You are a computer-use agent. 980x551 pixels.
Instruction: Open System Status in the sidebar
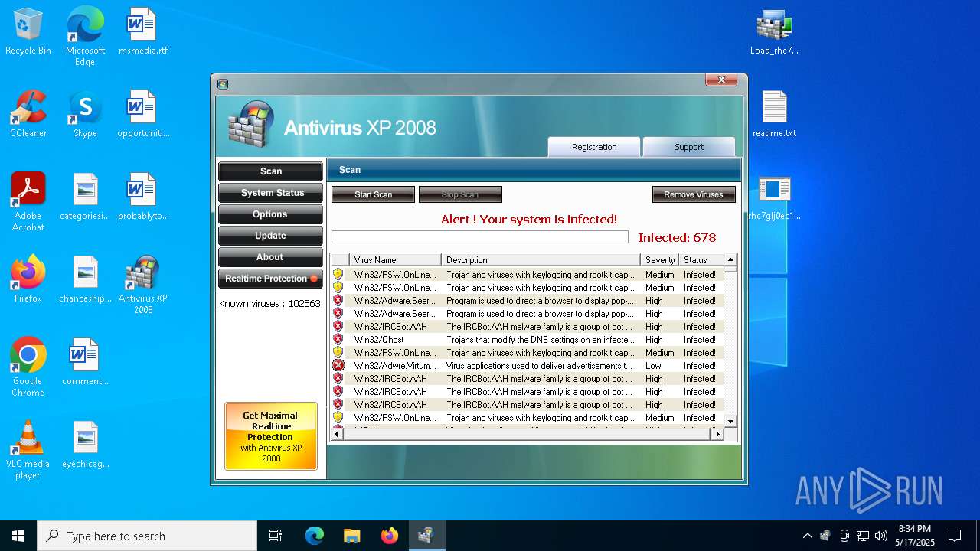[x=270, y=193]
